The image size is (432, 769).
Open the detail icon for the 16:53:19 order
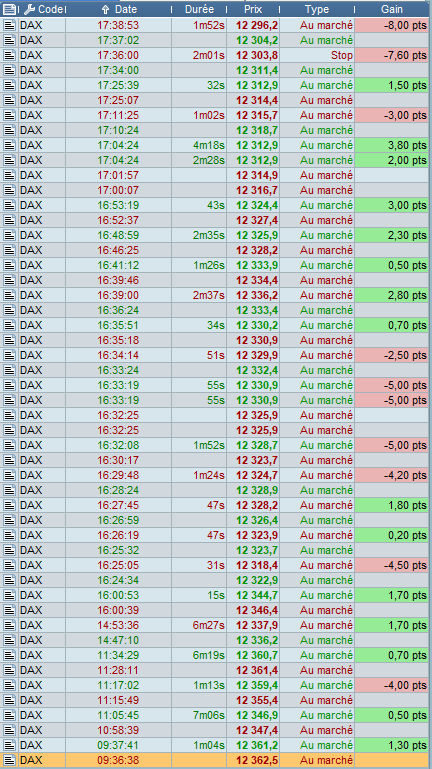[x=9, y=205]
